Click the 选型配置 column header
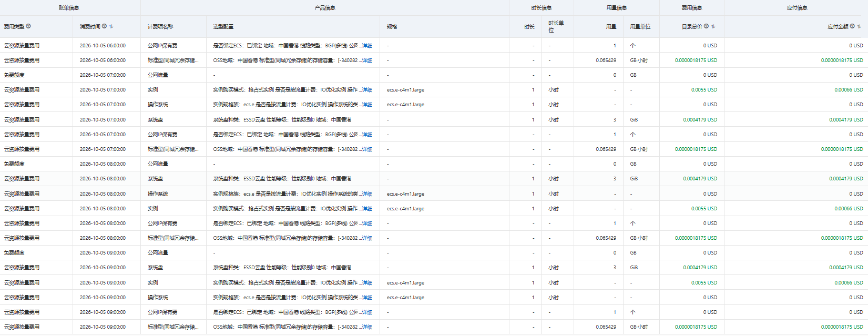Image resolution: width=868 pixels, height=336 pixels. click(x=223, y=26)
